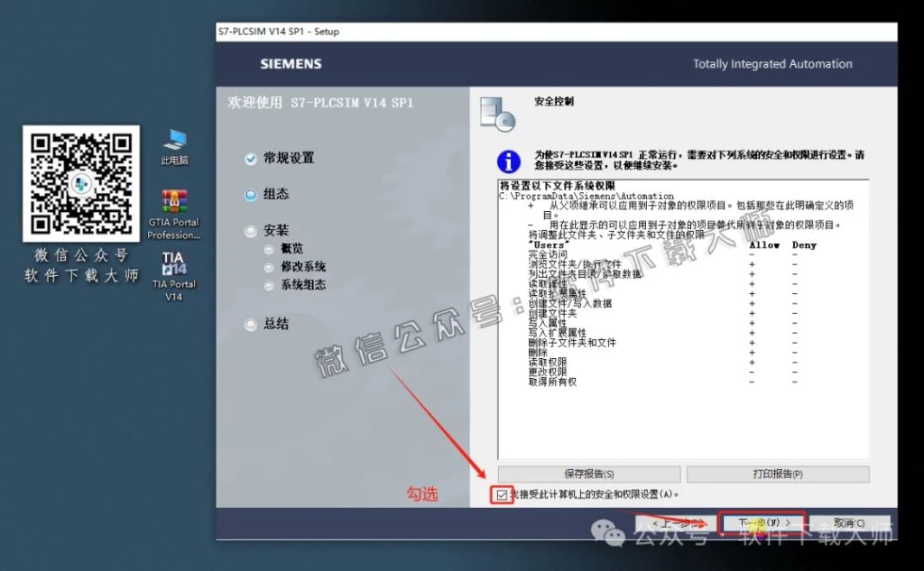Image resolution: width=924 pixels, height=571 pixels.
Task: Click the 下一步(N) Next button
Action: pyautogui.click(x=762, y=522)
